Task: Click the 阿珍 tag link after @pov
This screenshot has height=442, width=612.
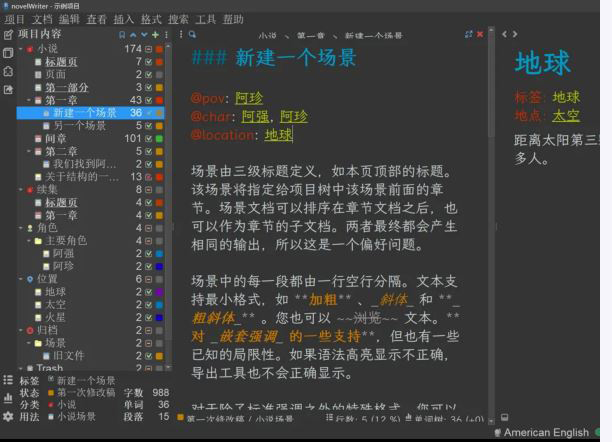Action: point(249,98)
